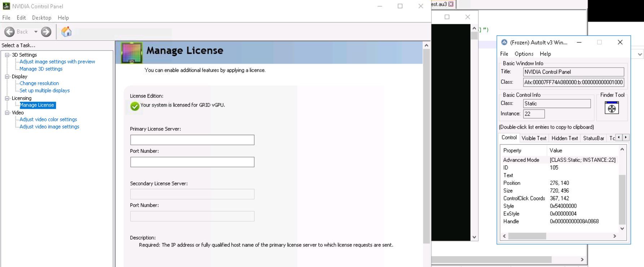
Task: Click the AutoIt tab strip left scroll arrow
Action: point(619,137)
